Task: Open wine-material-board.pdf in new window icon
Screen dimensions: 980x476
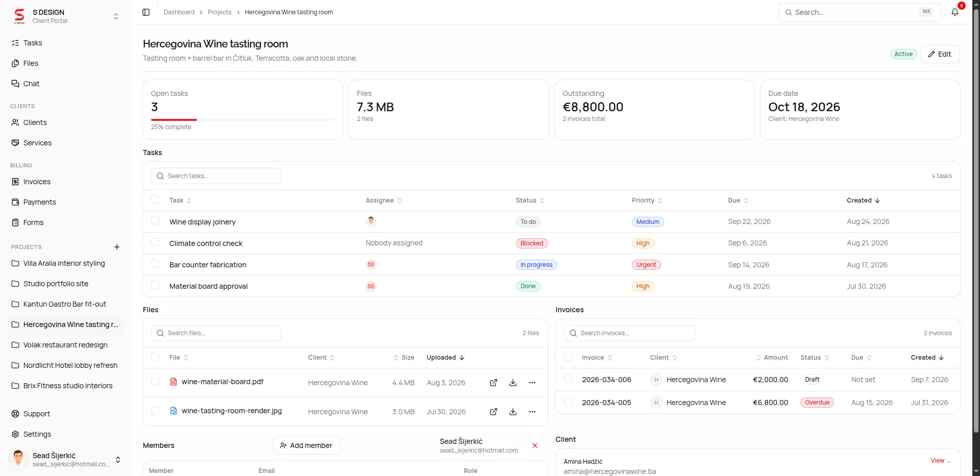Action: point(494,383)
